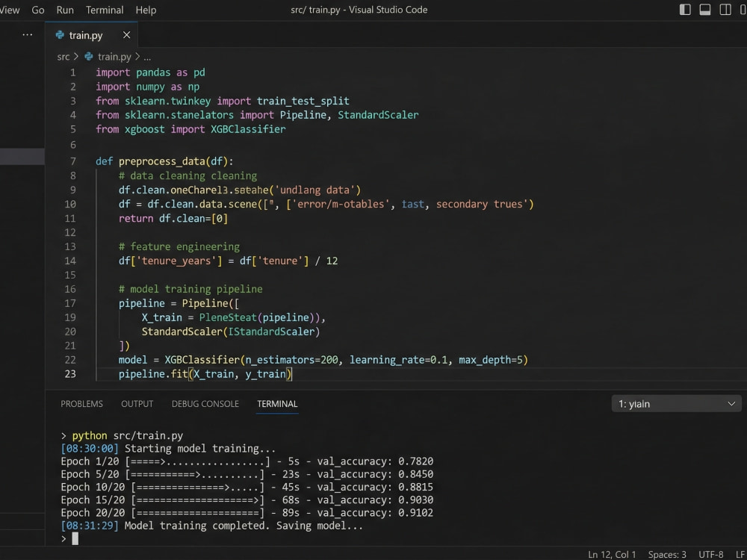Expand breadcrumb chevron after train.py

point(137,57)
